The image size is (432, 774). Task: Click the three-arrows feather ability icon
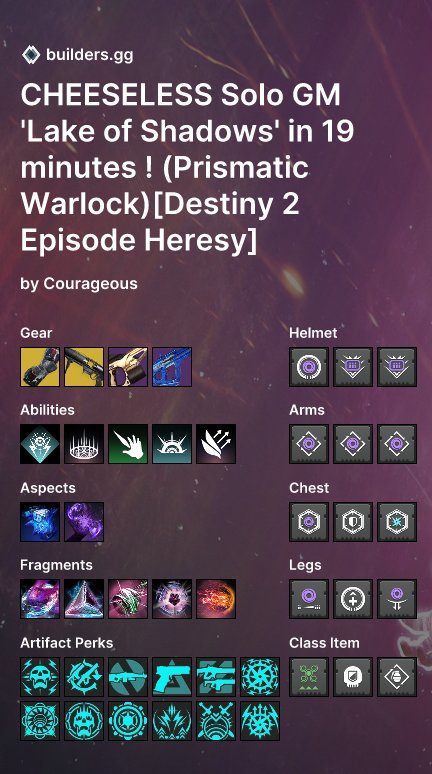coord(216,444)
